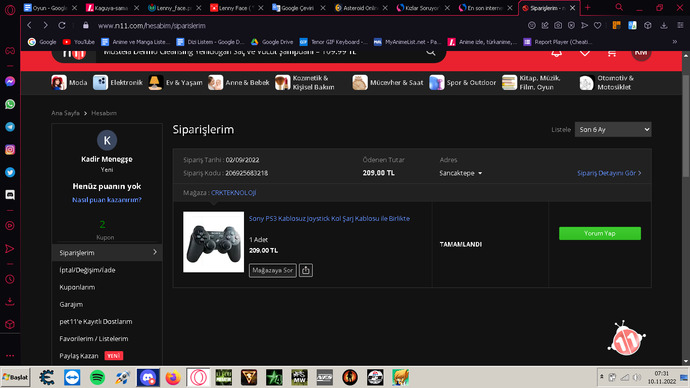
Task: Share the product using share icon
Action: click(x=306, y=270)
